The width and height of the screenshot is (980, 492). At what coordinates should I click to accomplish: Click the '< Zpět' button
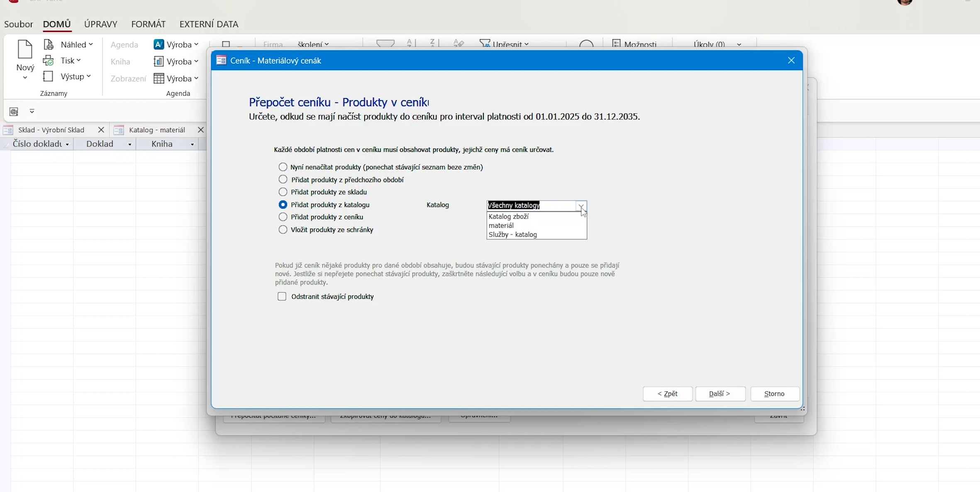pyautogui.click(x=667, y=394)
